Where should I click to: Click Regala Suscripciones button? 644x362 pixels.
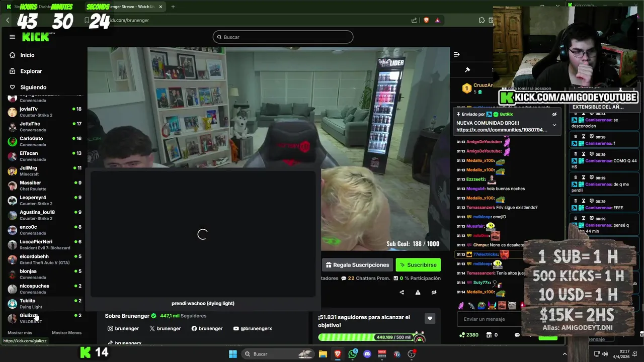point(357,265)
